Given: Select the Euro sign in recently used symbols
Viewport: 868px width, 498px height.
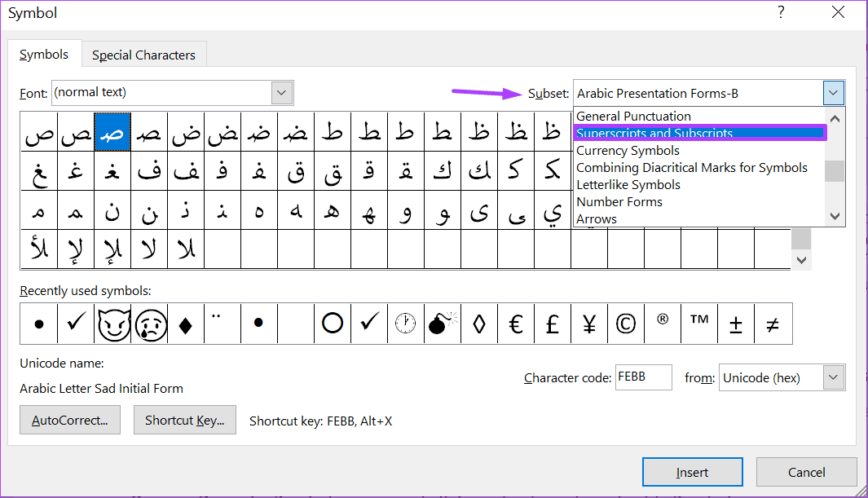Looking at the screenshot, I should (515, 324).
